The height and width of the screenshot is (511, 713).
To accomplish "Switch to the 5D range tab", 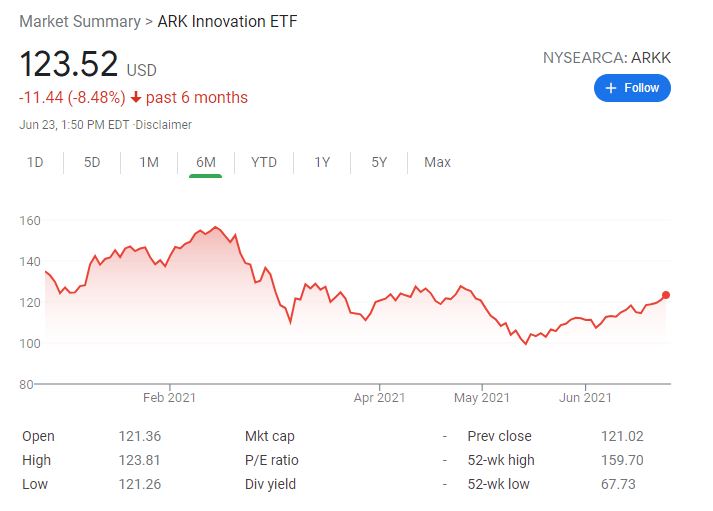I will pyautogui.click(x=92, y=162).
